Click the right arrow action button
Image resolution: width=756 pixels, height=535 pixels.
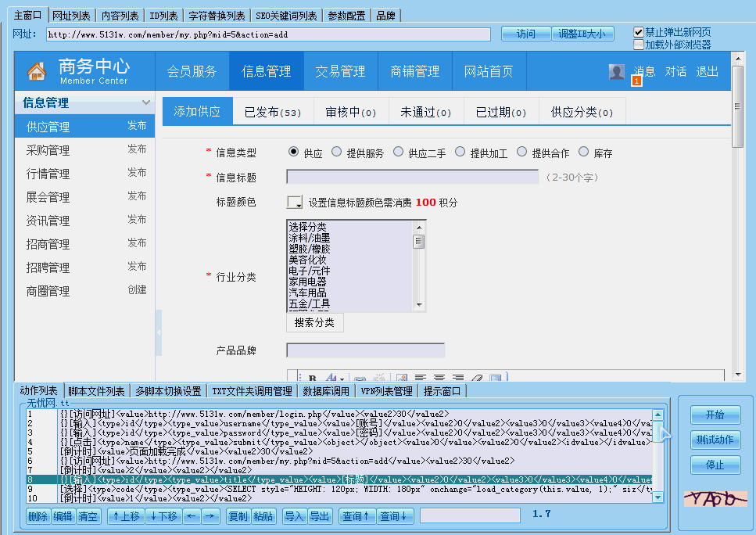coord(210,516)
